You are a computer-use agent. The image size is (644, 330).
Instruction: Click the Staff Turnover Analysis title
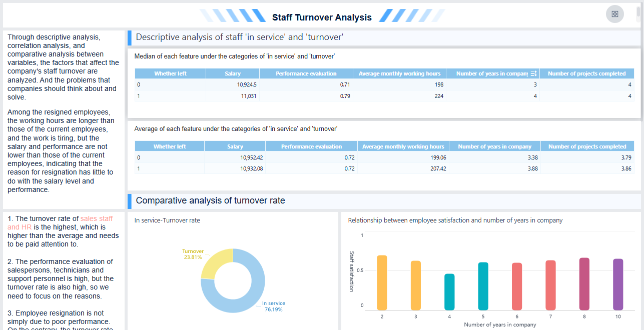point(322,16)
